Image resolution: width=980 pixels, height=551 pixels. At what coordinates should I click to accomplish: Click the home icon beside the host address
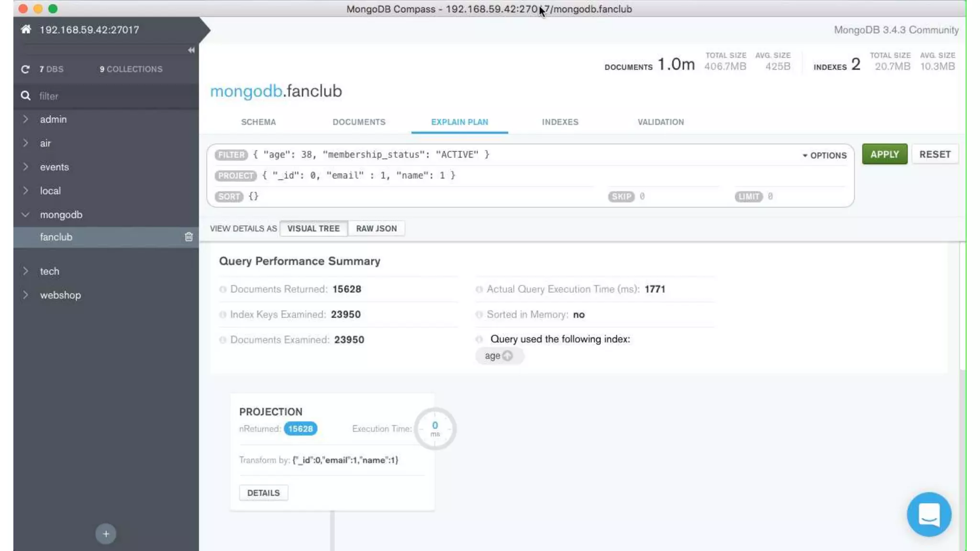point(26,30)
